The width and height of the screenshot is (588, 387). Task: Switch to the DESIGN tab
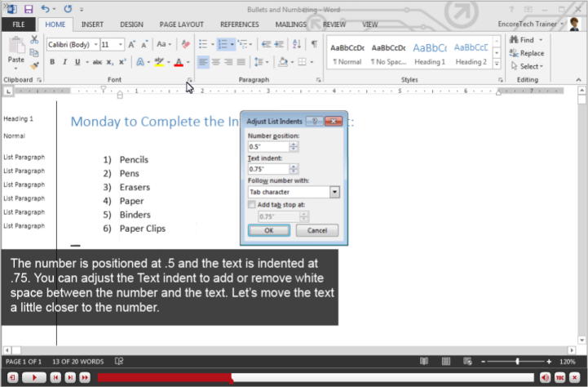tap(131, 24)
